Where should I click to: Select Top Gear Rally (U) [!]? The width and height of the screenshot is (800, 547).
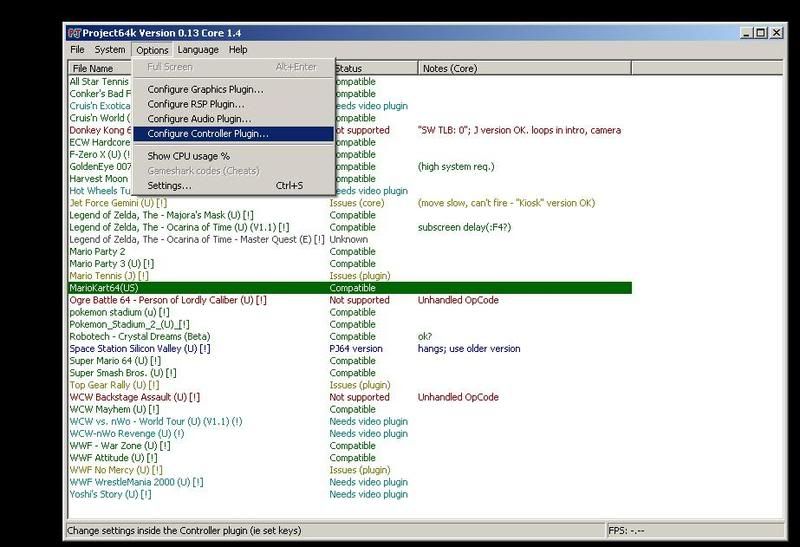tap(114, 385)
